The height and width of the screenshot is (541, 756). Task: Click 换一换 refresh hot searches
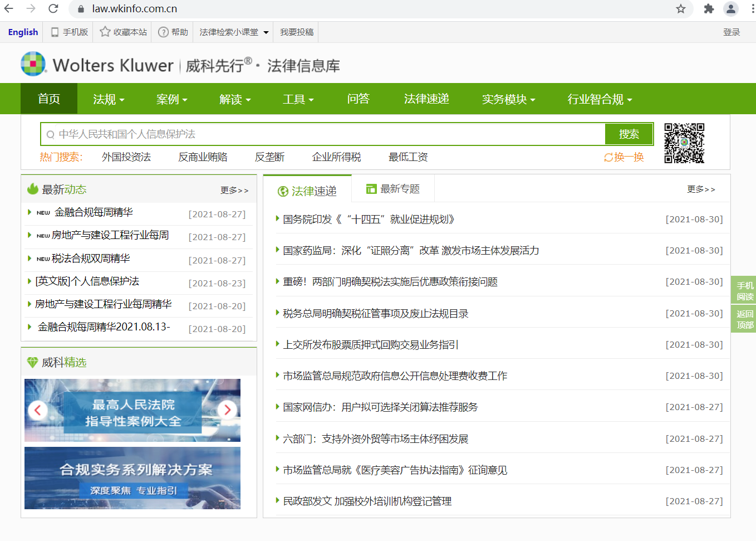tap(624, 157)
